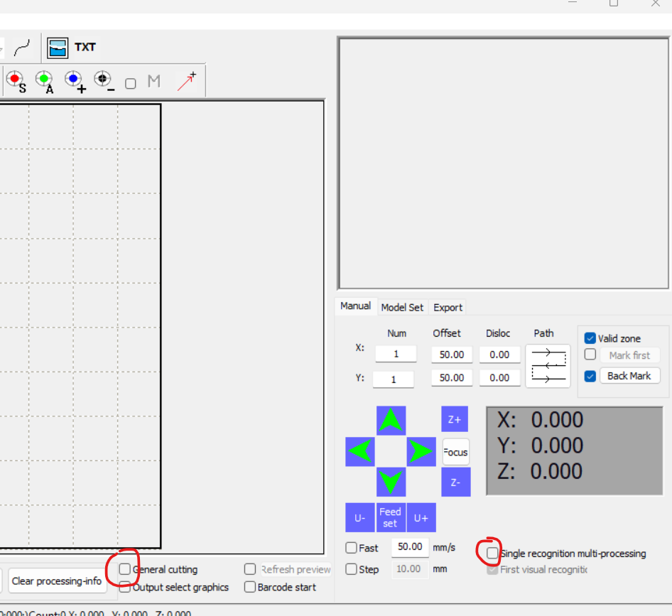Check Single recognition multi-processing
The height and width of the screenshot is (616, 672).
(x=492, y=553)
